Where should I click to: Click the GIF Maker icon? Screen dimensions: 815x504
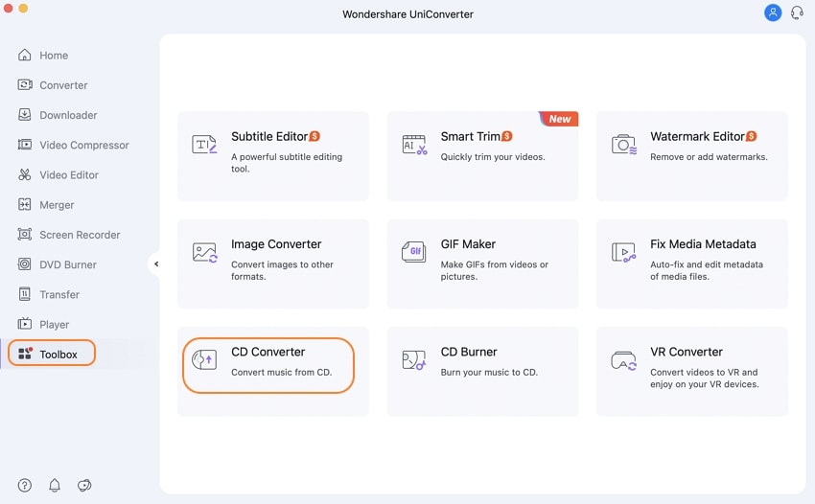414,252
